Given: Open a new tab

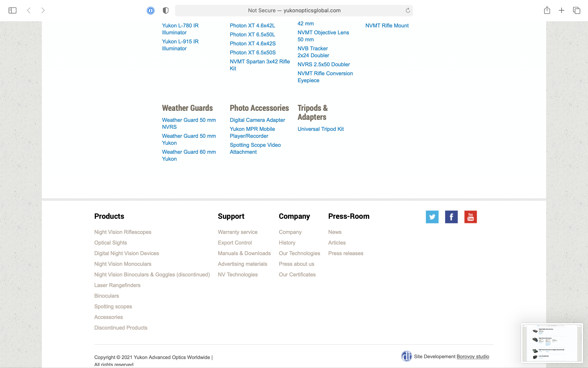Looking at the screenshot, I should click(x=561, y=10).
